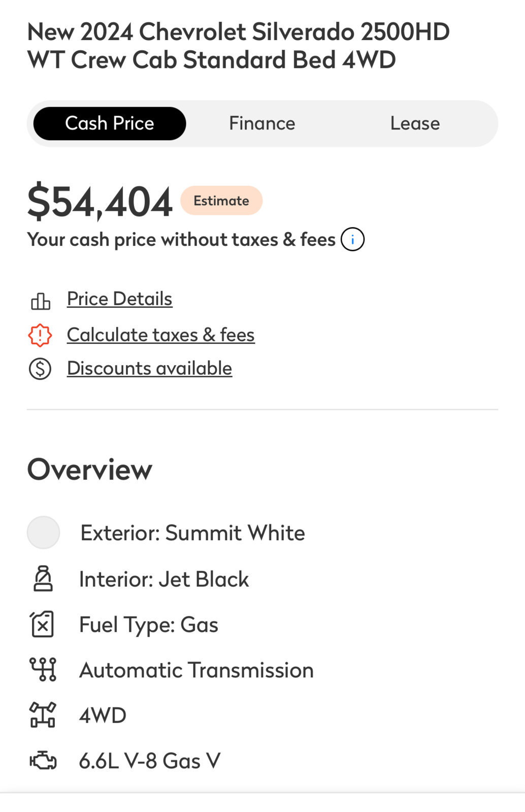525x812 pixels.
Task: Click the info icon beside taxes & fees
Action: coord(352,239)
